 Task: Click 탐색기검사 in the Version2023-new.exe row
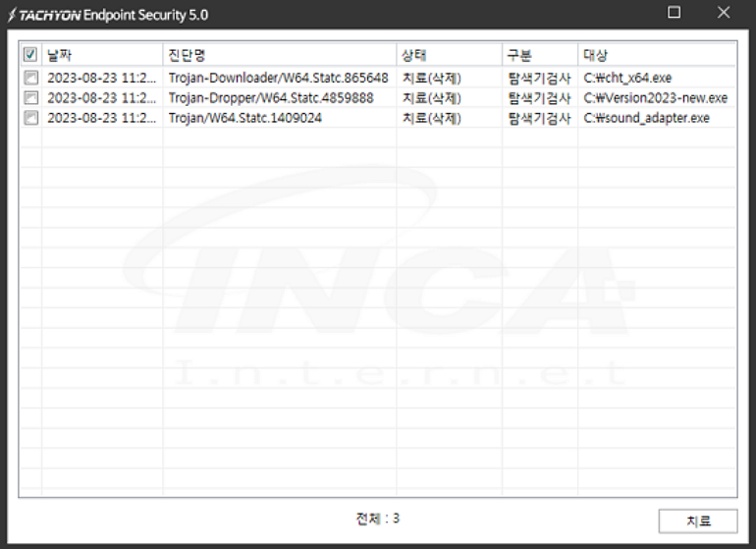pos(540,98)
